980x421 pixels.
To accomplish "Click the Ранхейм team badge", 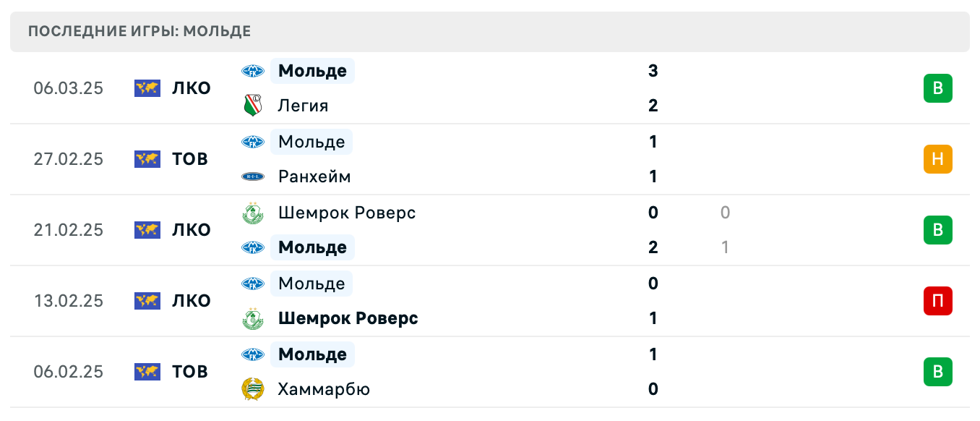I will pyautogui.click(x=253, y=177).
